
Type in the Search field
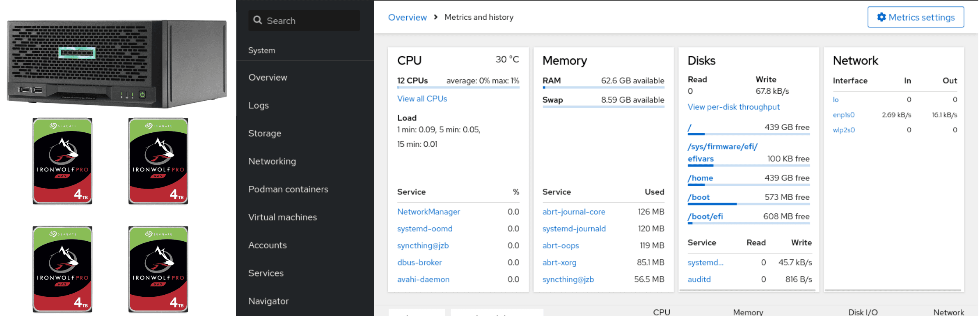(312, 21)
